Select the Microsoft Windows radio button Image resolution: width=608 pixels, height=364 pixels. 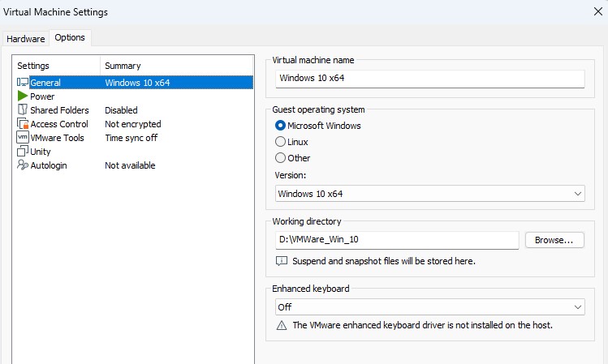click(281, 126)
